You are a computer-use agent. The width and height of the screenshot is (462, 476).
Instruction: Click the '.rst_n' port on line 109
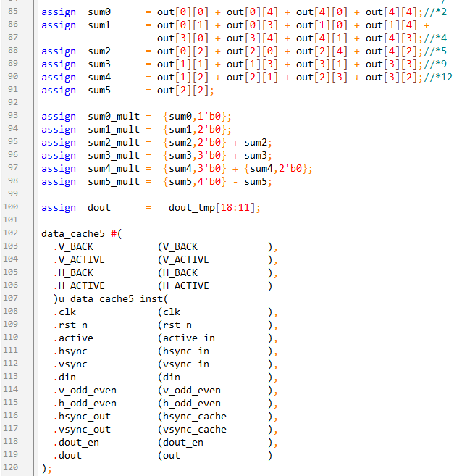click(70, 325)
